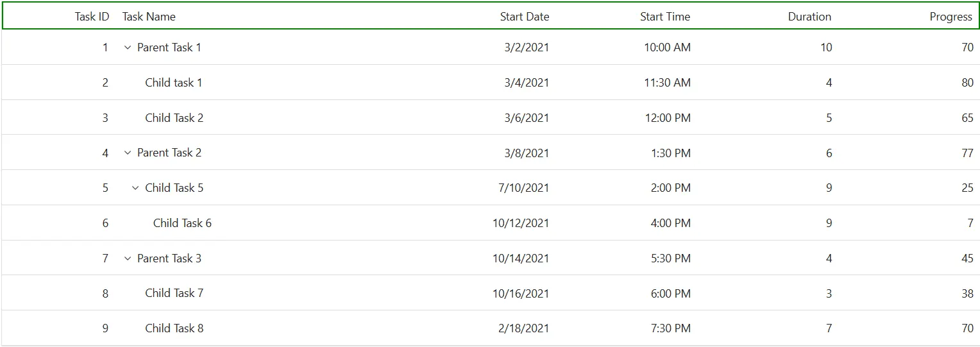980x347 pixels.
Task: Click the Start Date column header
Action: [525, 17]
